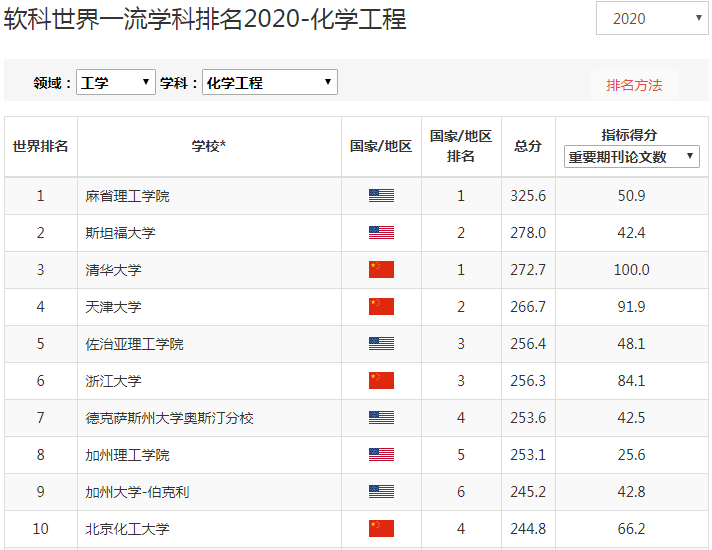Viewport: 712px width, 550px height.
Task: Open the 学科 dropdown showing 化学工程
Action: (270, 82)
